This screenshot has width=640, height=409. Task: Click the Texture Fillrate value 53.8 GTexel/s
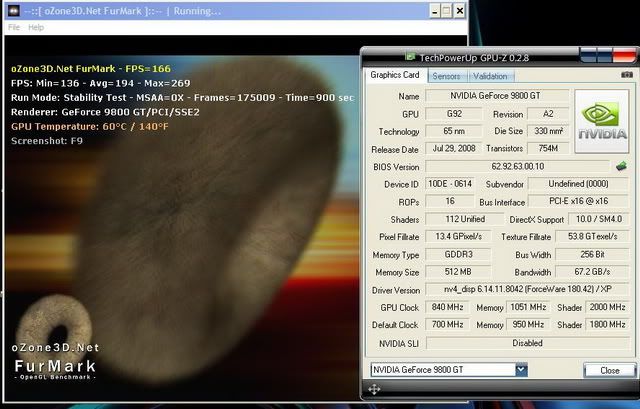[593, 236]
